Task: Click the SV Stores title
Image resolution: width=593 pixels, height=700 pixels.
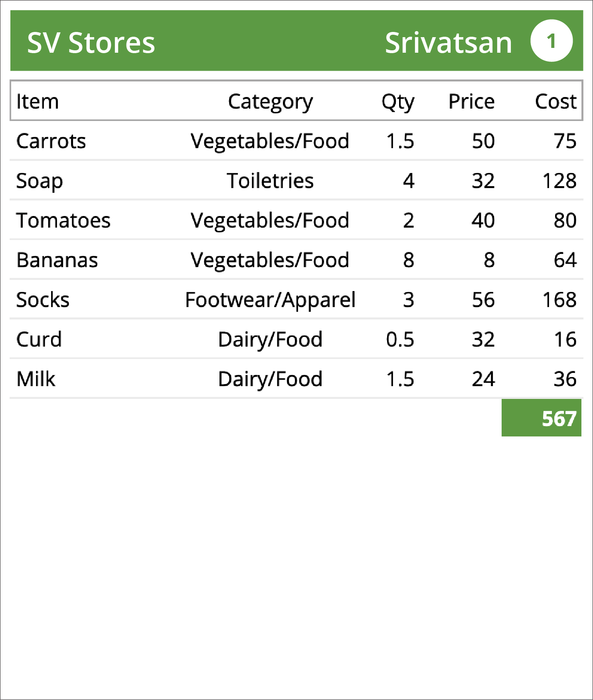Action: click(91, 43)
